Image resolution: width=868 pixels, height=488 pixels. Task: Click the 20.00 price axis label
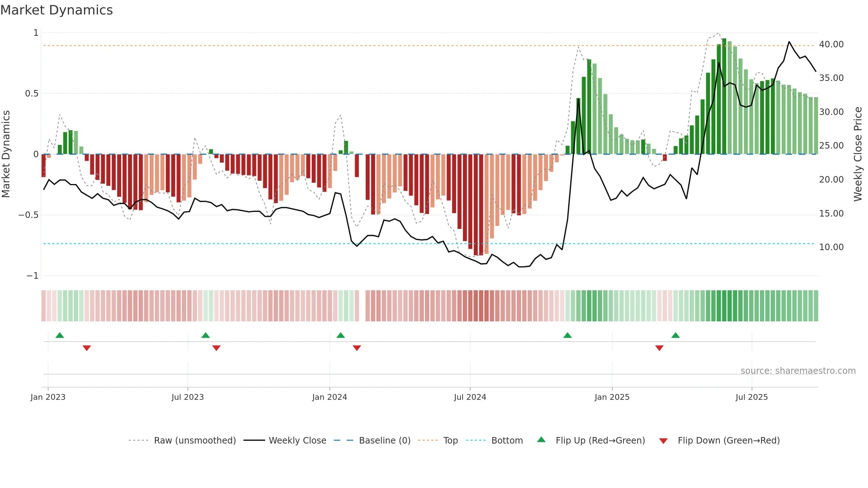pyautogui.click(x=831, y=179)
